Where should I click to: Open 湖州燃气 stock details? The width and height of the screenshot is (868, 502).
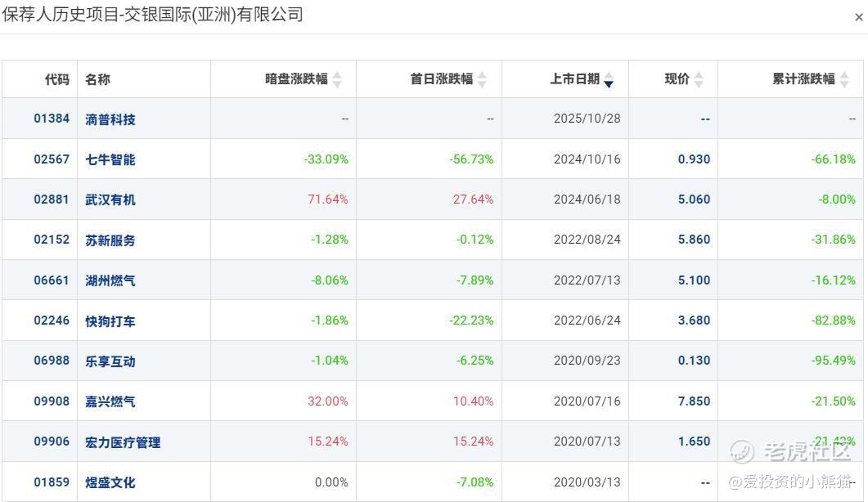tap(110, 280)
